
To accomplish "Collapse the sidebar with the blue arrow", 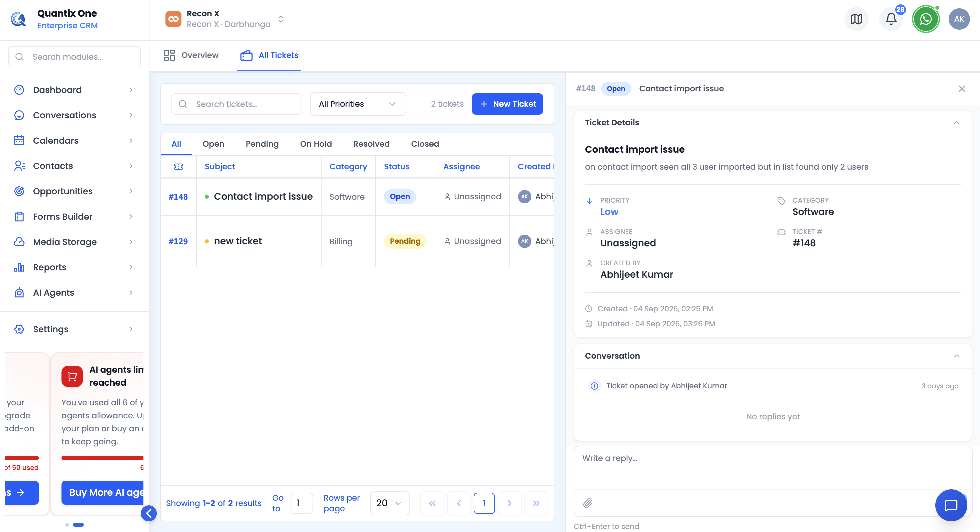I will [x=149, y=513].
